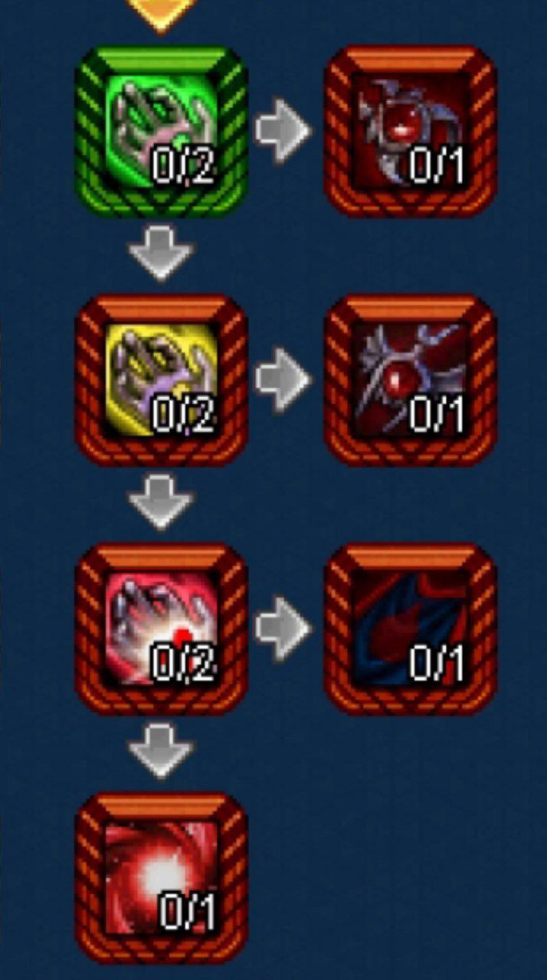Select the red glowing hand skill

[161, 629]
